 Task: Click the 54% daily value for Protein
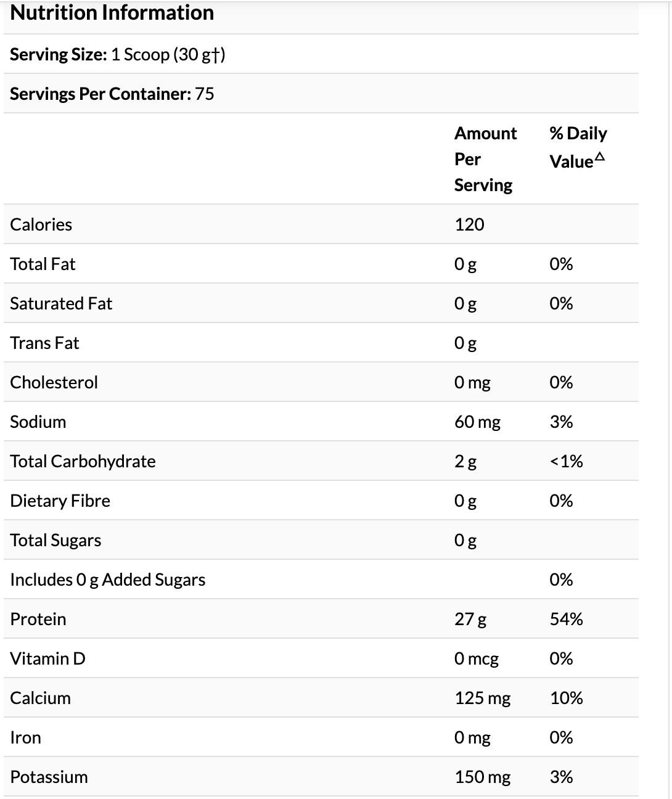coord(566,619)
